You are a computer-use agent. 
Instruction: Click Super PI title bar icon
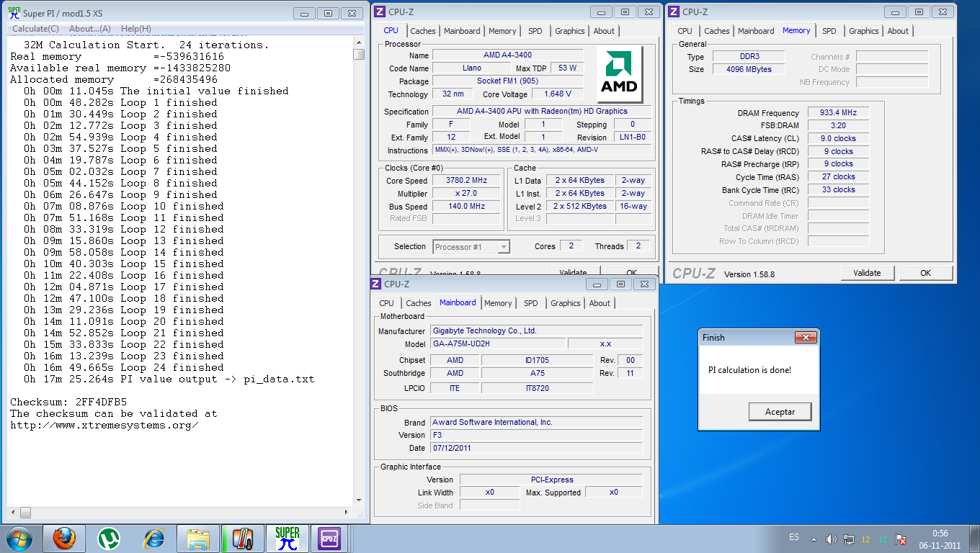[14, 12]
